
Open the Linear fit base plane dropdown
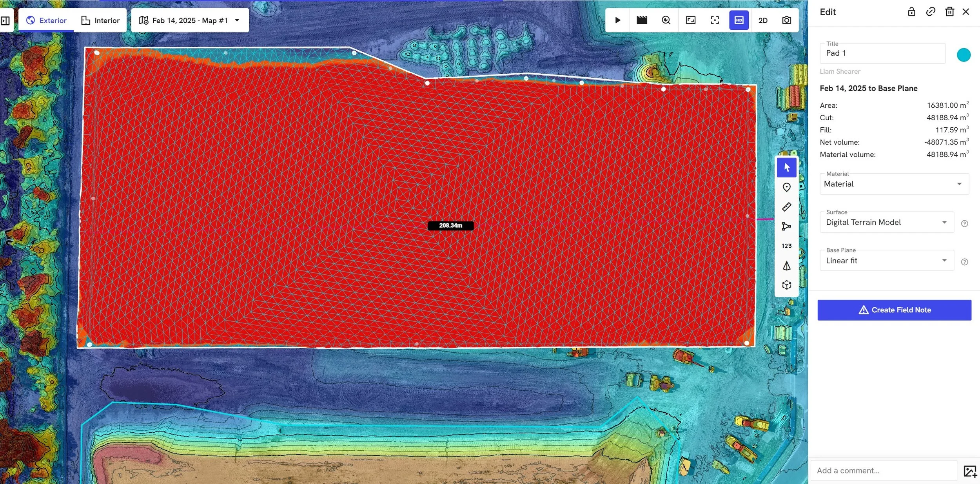(944, 260)
